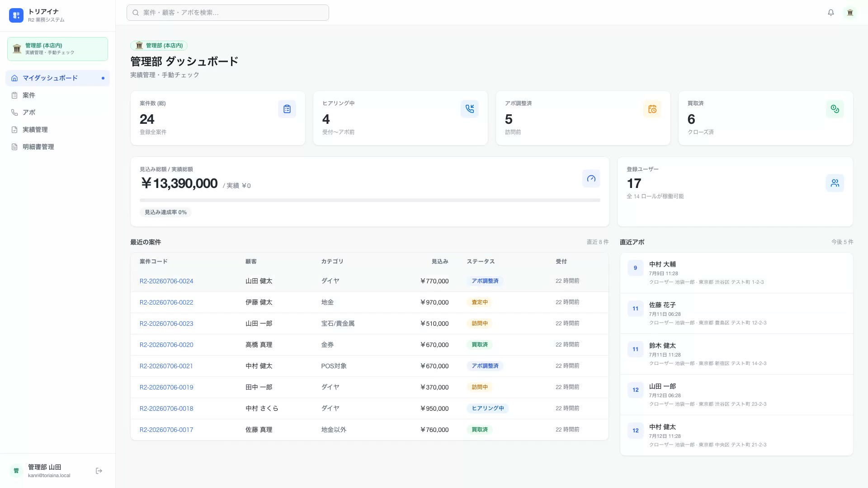Screen dimensions: 868x488
Task: Click customer name 中村 さくら
Action: point(262,408)
